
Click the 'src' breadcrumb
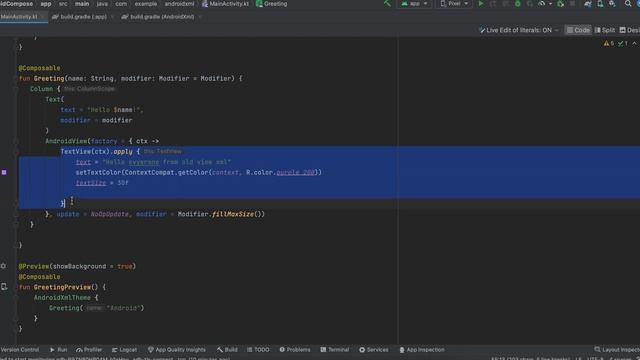pyautogui.click(x=63, y=4)
